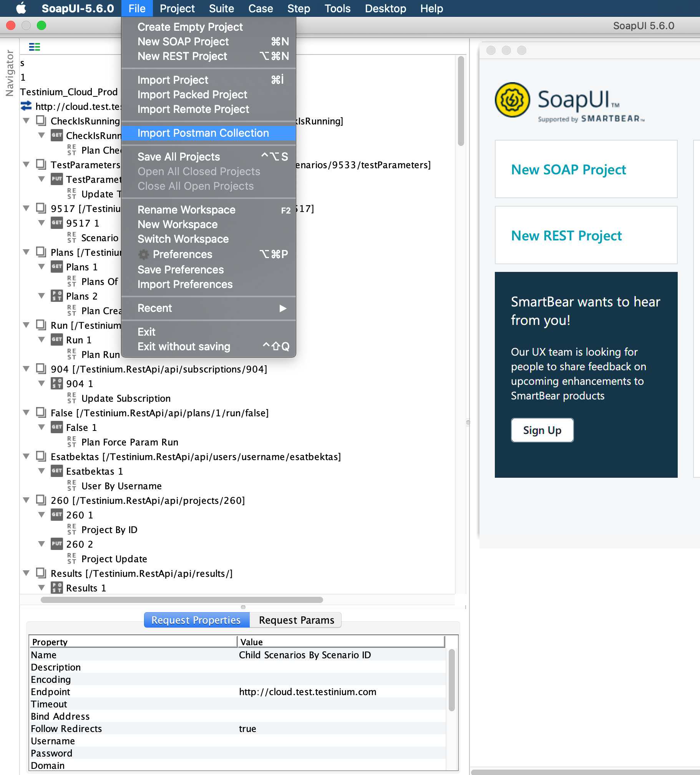The width and height of the screenshot is (700, 775).
Task: Click the Sign Up button
Action: [542, 430]
